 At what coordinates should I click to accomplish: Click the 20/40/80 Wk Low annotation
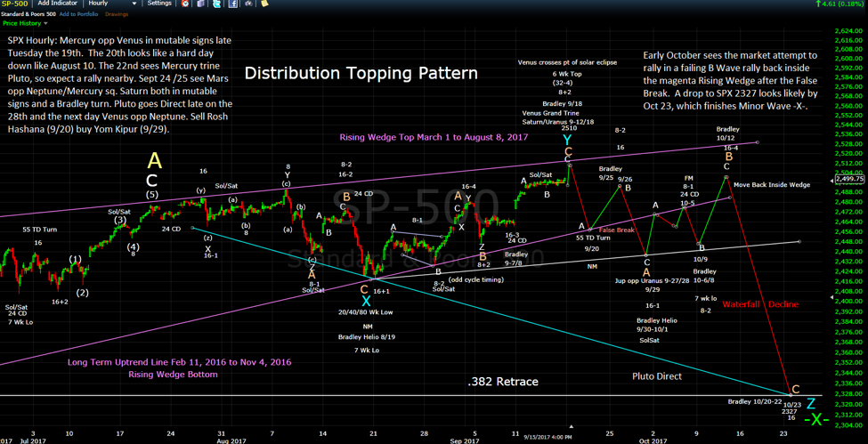366,312
